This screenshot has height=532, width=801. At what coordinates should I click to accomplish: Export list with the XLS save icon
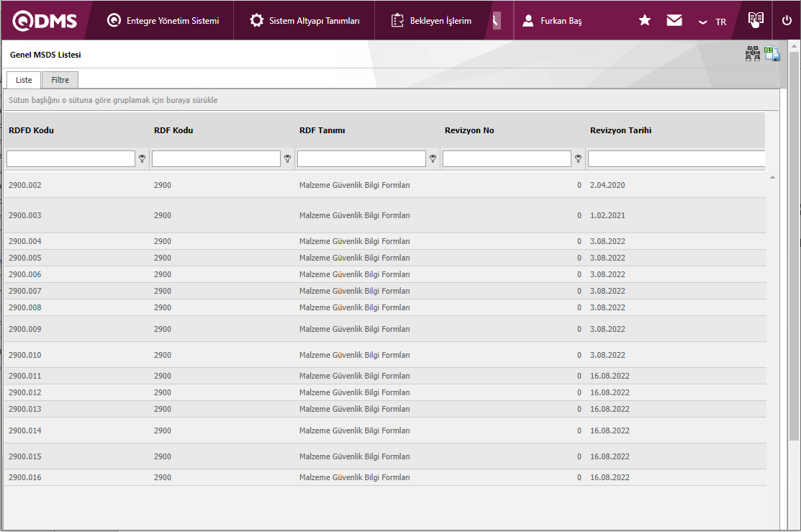tap(772, 54)
